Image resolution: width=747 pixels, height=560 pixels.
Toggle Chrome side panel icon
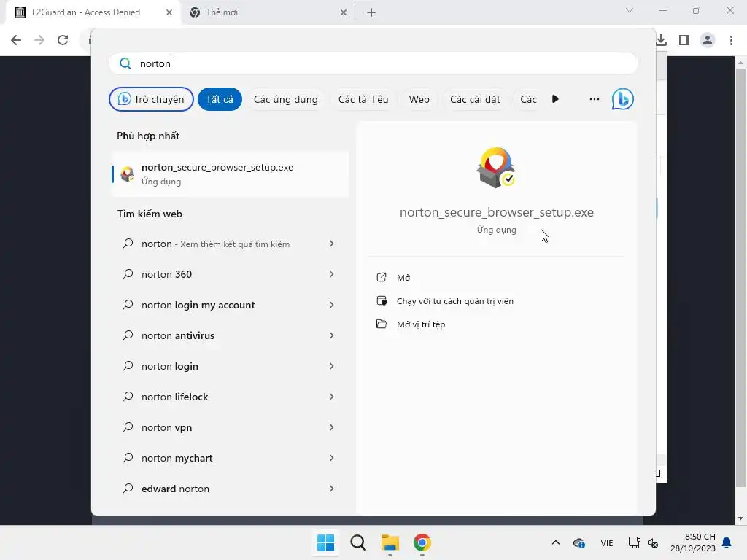(684, 40)
